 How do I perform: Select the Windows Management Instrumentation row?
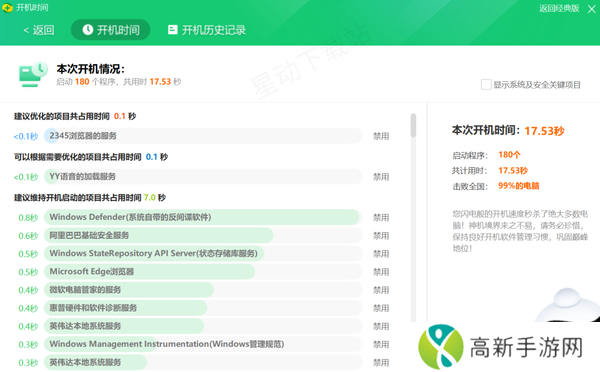[203, 344]
